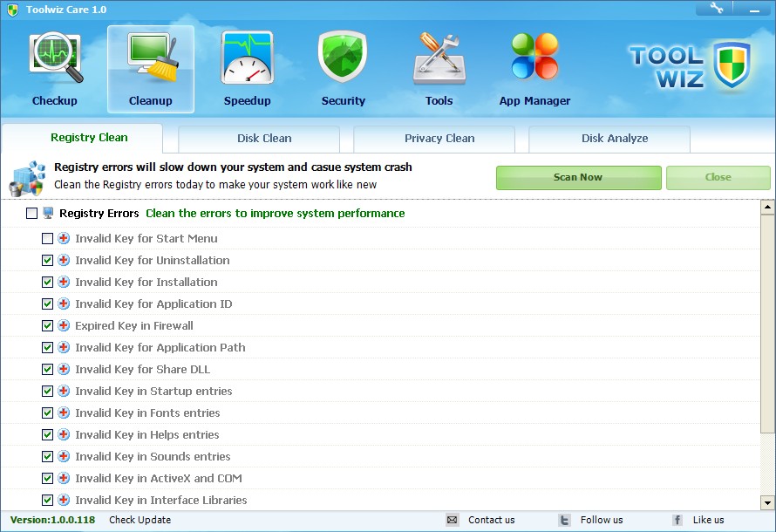Uncheck Invalid Key for Application ID

47,304
